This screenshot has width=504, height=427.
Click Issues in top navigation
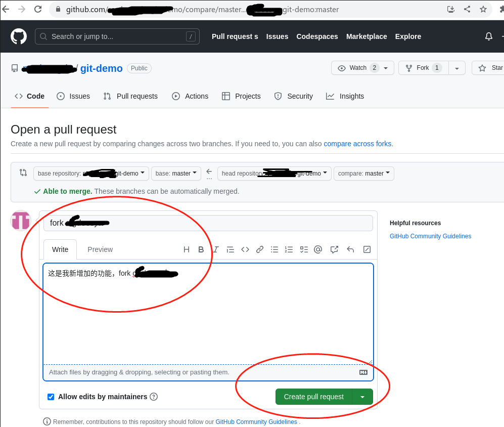(x=277, y=36)
